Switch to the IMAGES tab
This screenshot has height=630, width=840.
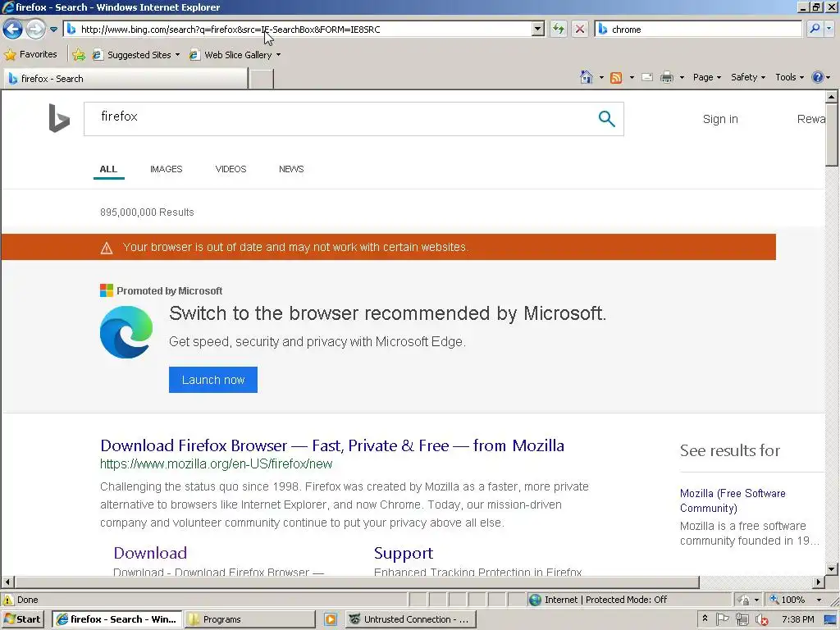pos(166,169)
